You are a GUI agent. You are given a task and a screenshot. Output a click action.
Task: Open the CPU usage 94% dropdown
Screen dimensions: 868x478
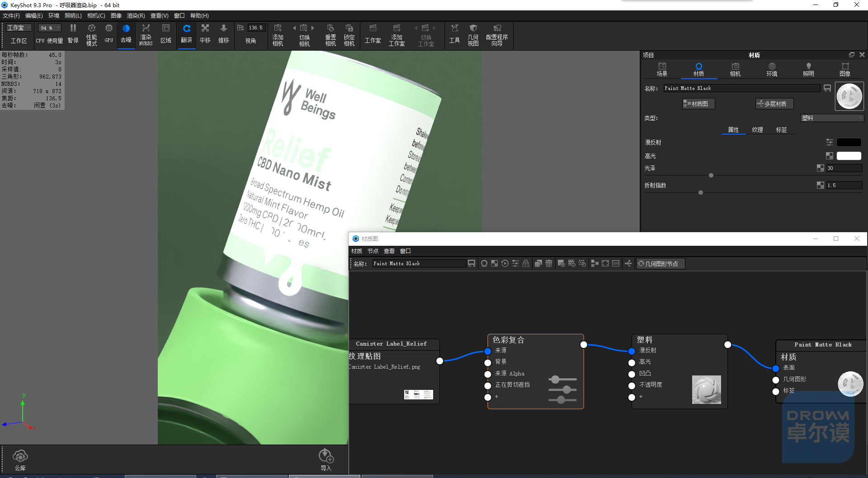click(x=49, y=28)
